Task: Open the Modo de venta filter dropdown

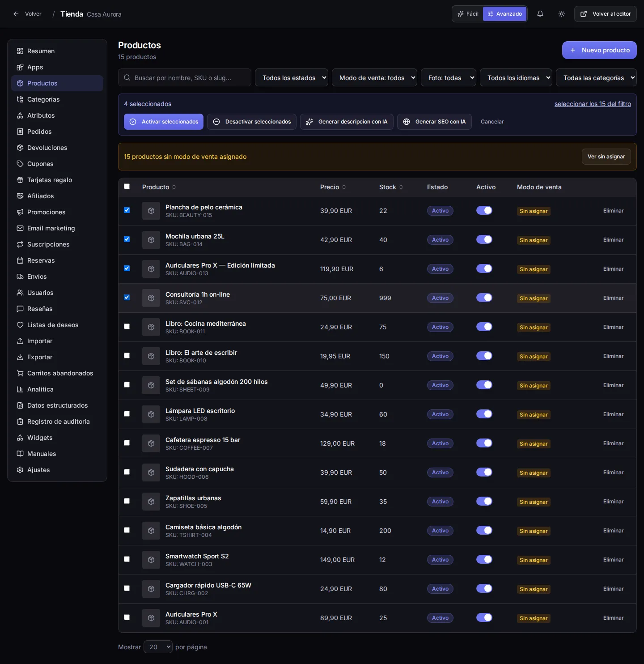Action: point(374,77)
